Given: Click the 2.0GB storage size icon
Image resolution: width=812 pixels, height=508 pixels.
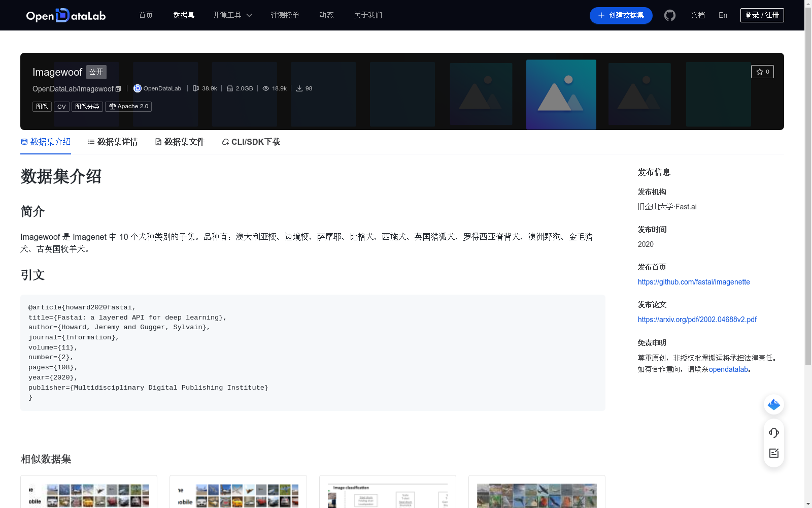Looking at the screenshot, I should click(x=230, y=88).
